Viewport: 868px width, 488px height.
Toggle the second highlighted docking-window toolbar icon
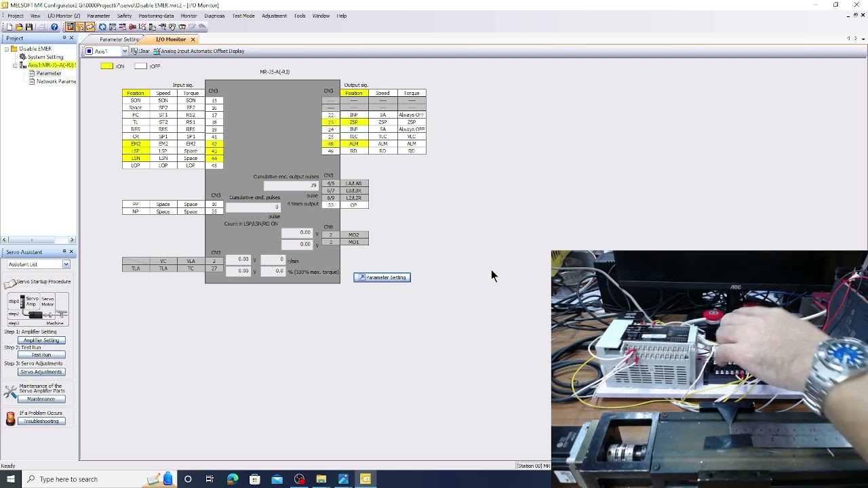(x=80, y=27)
